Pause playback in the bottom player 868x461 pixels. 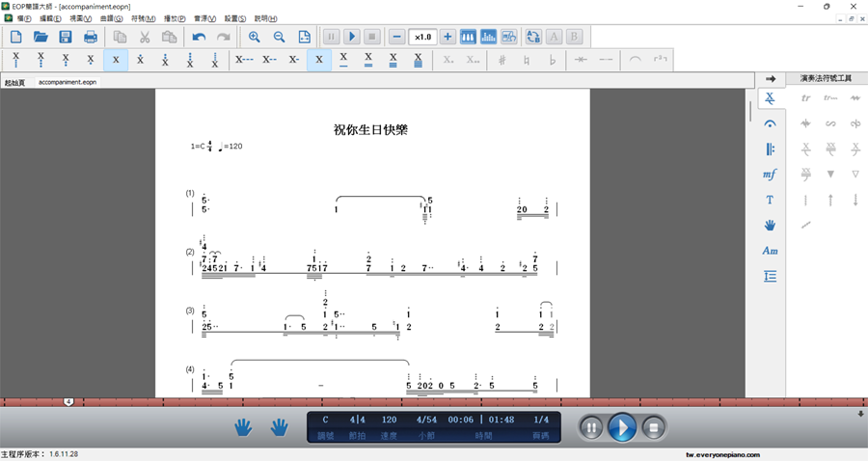coord(590,428)
